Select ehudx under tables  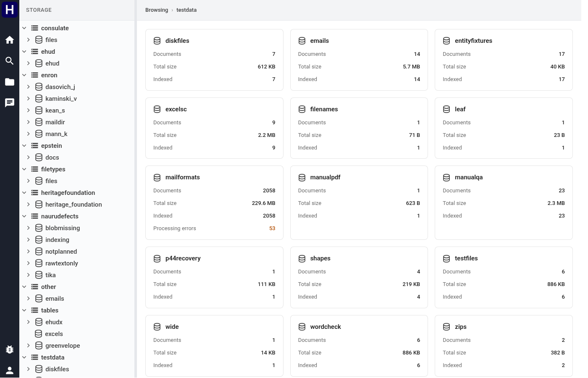pyautogui.click(x=54, y=322)
